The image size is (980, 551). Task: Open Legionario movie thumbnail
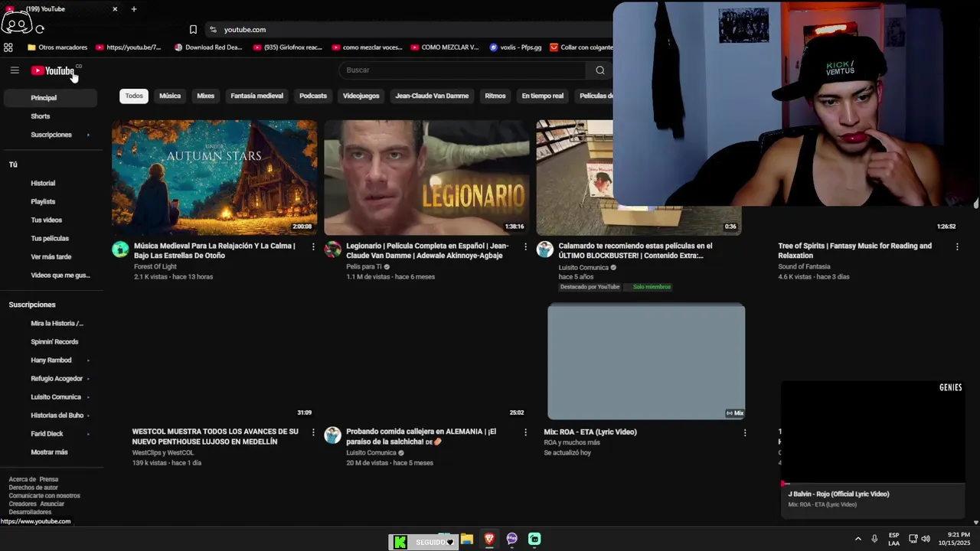(426, 178)
